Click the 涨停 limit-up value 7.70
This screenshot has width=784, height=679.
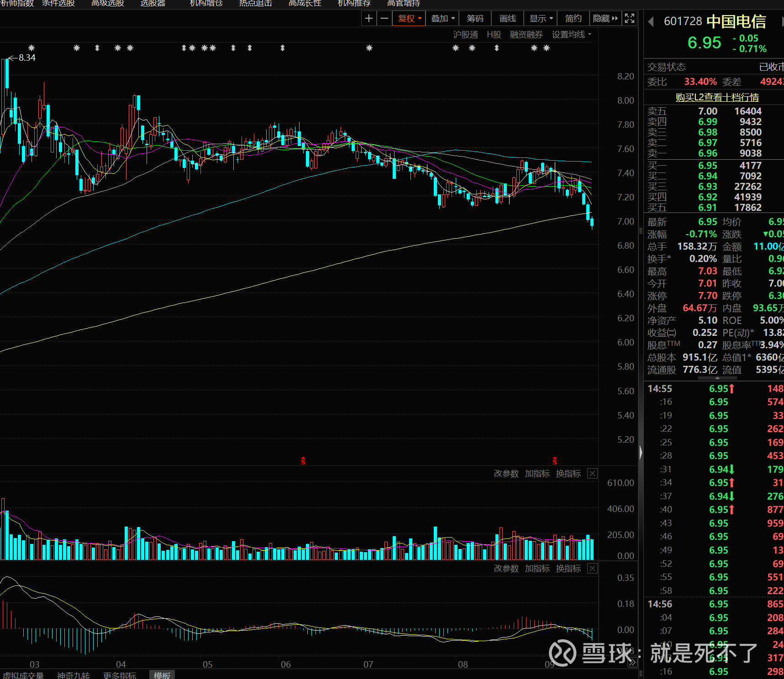pyautogui.click(x=708, y=296)
